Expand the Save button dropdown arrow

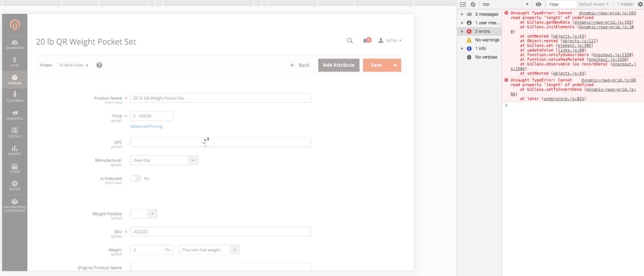point(395,65)
